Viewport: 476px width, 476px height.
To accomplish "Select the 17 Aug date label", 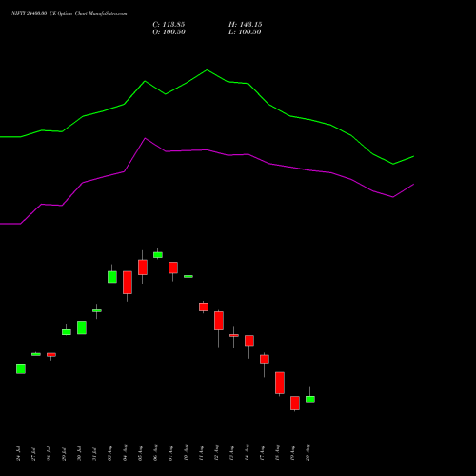I will 262,453.
